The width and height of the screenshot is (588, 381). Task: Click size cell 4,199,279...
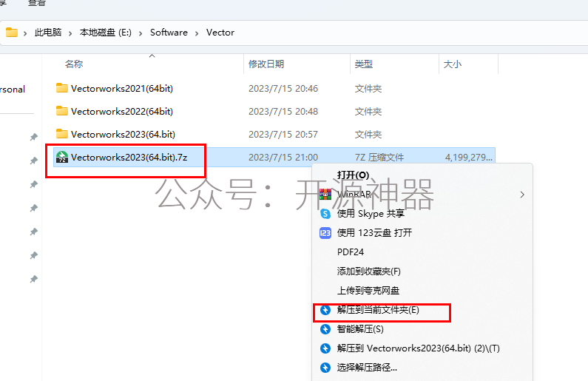468,157
